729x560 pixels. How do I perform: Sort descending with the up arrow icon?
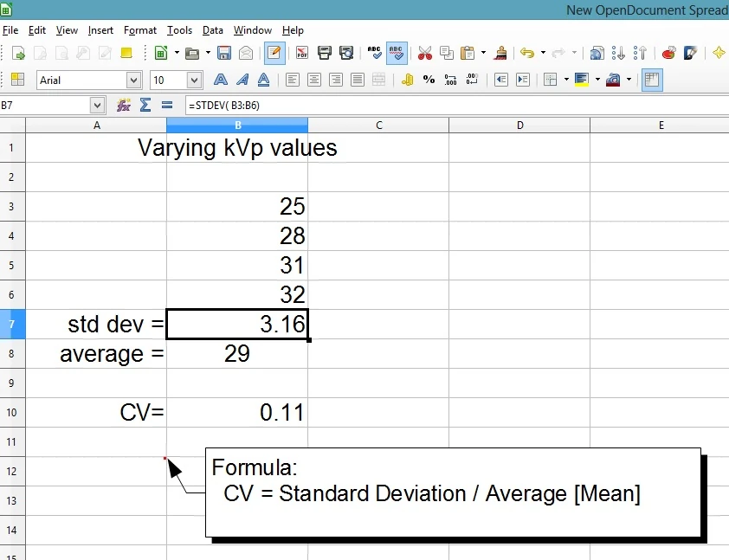640,53
